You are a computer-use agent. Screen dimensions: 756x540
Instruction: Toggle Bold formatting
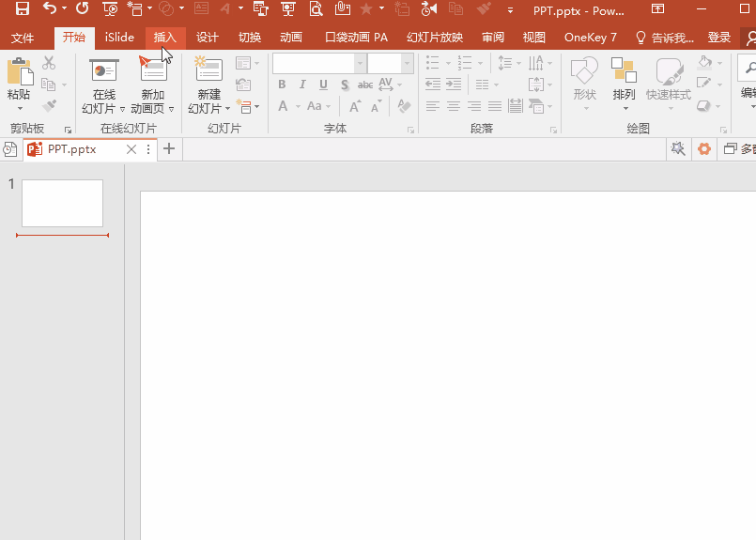pos(282,85)
